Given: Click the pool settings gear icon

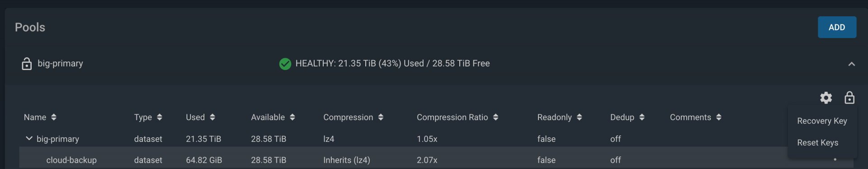Looking at the screenshot, I should point(826,98).
